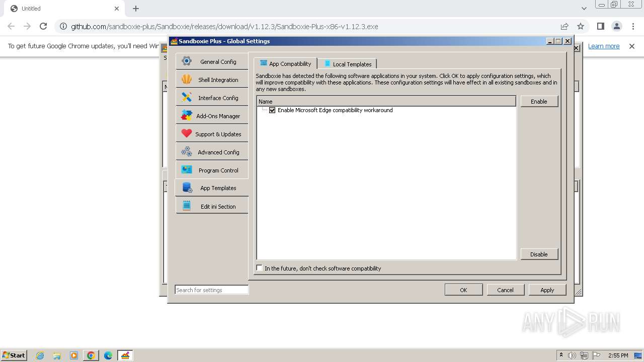This screenshot has height=362, width=644.
Task: Confirm settings with OK button
Action: 463,290
